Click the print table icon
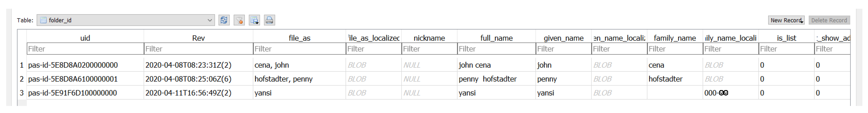Screen dimensions: 868x113 [x=269, y=20]
